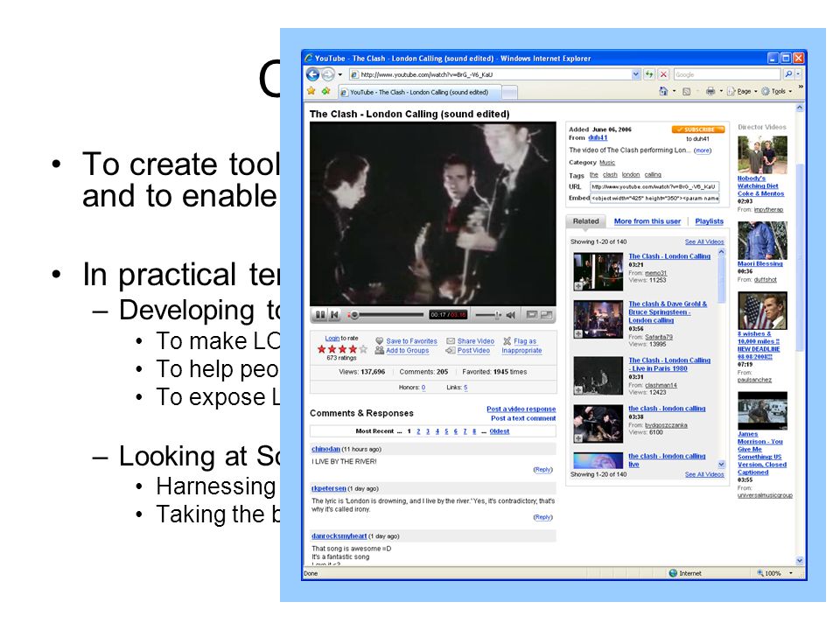
Task: Click the Refresh page icon
Action: [x=648, y=74]
